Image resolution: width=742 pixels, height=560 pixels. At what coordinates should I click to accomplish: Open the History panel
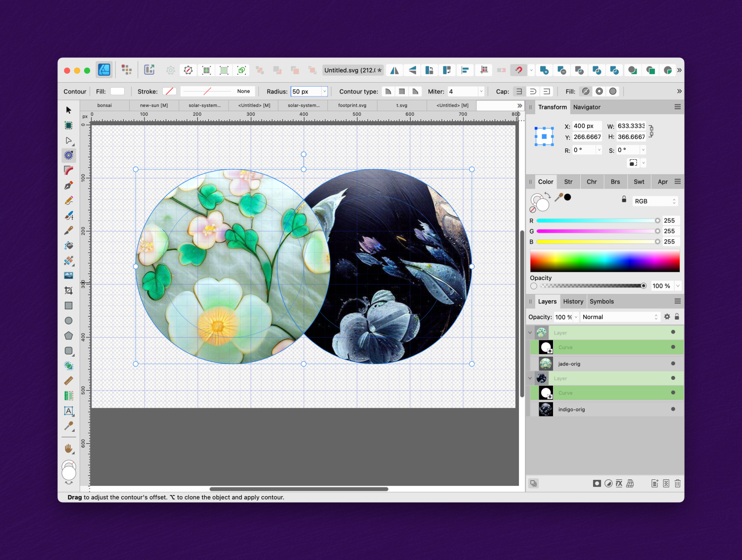573,301
